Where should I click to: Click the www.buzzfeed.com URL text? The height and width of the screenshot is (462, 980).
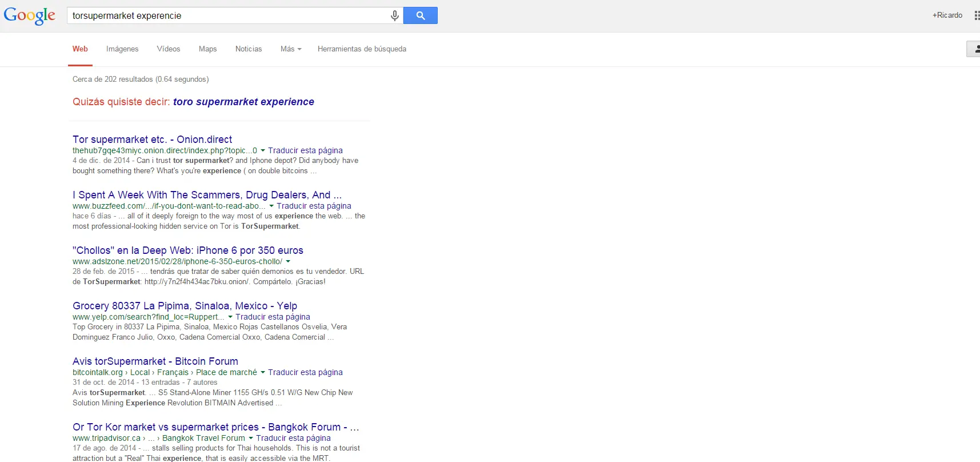point(169,206)
